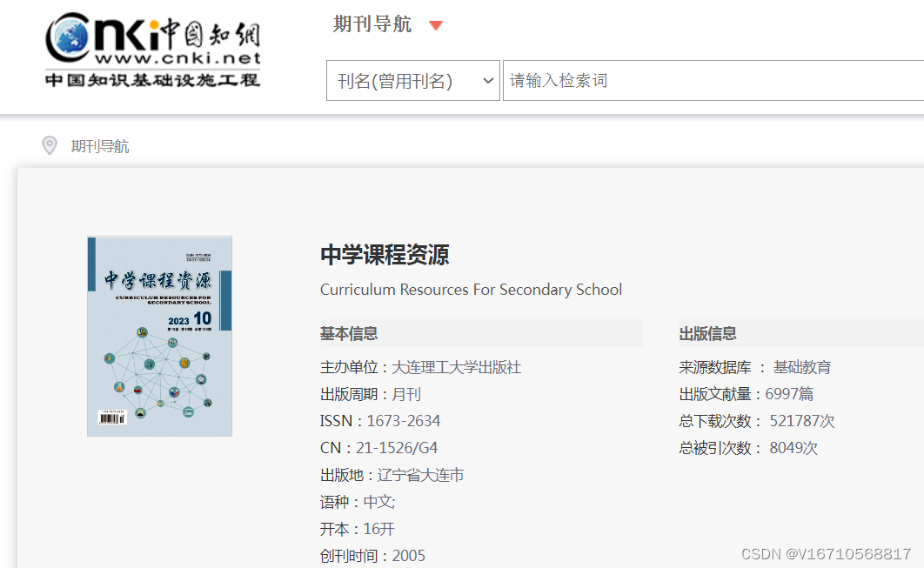Click the ISSN value 1673-2634
This screenshot has width=924, height=568.
tap(404, 421)
